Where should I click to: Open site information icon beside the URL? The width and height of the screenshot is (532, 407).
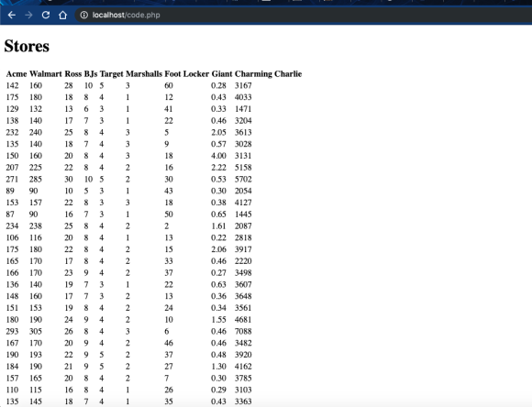[83, 15]
